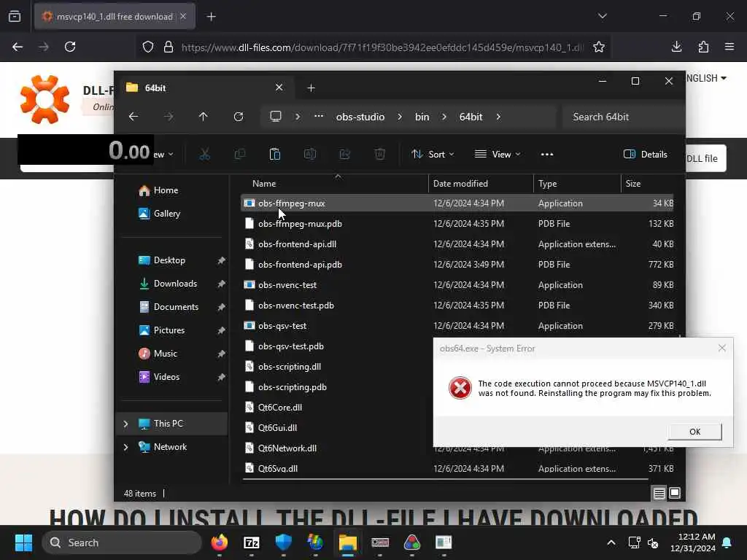Open Firefox downloads panel

676,47
